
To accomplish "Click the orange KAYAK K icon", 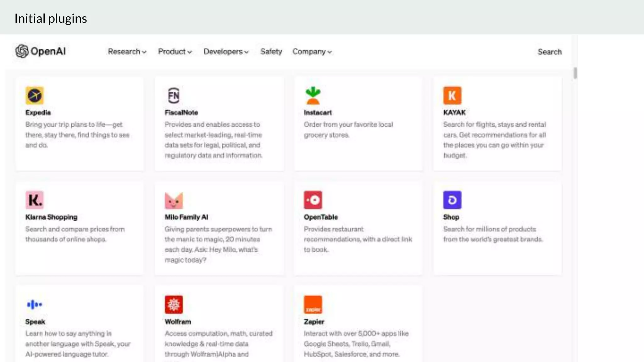I will click(x=452, y=95).
